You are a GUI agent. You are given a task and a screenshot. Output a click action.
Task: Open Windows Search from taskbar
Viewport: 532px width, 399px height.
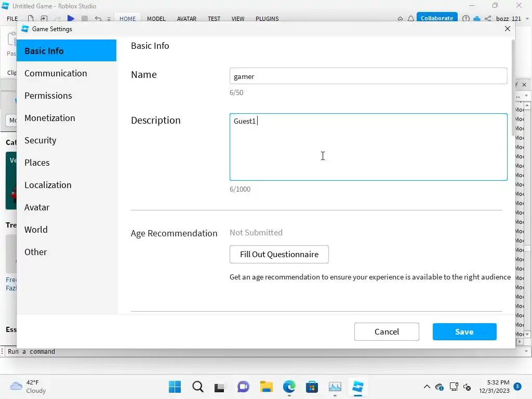point(198,387)
